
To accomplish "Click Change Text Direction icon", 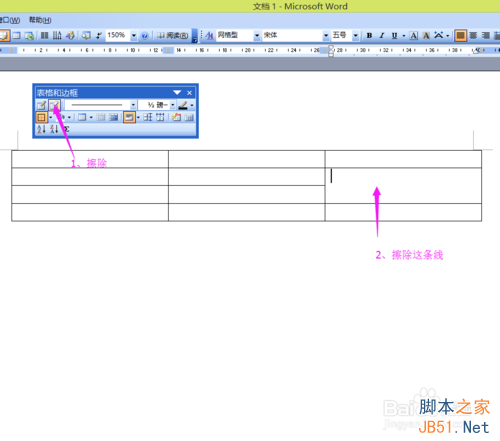I will point(189,117).
